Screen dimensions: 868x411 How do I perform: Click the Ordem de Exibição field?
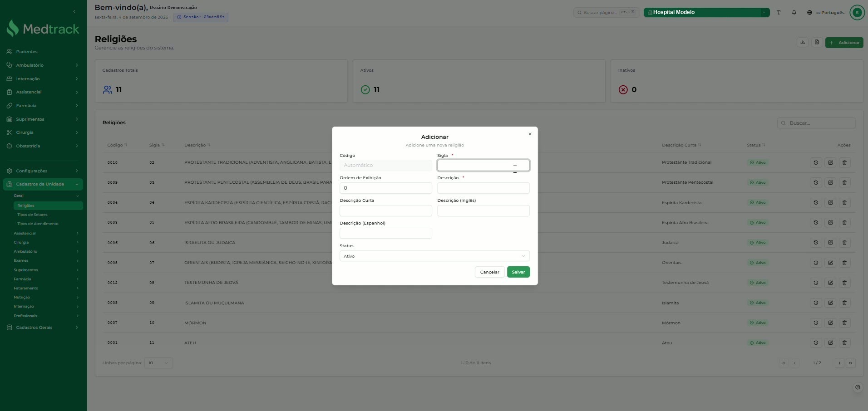[x=385, y=188]
